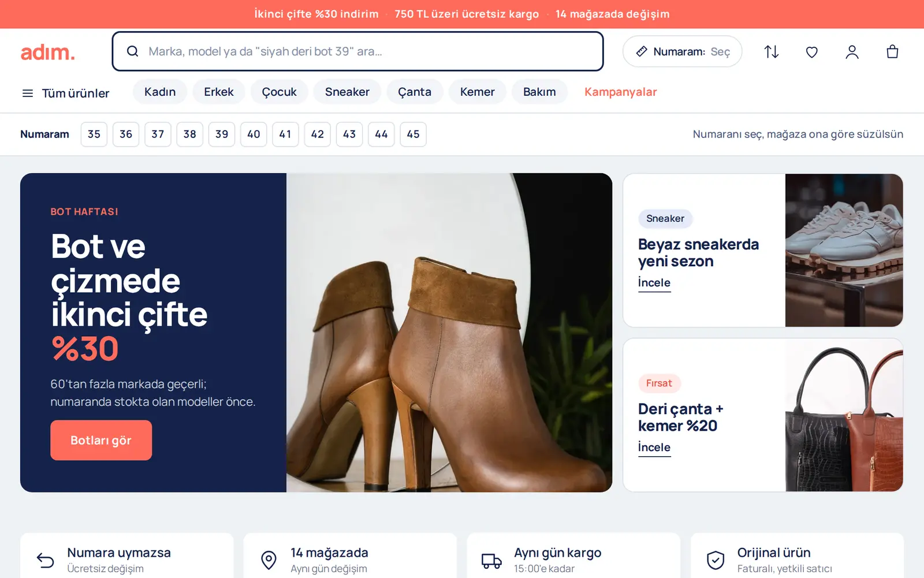Image resolution: width=924 pixels, height=578 pixels.
Task: Select shoe size 45
Action: [x=413, y=135]
